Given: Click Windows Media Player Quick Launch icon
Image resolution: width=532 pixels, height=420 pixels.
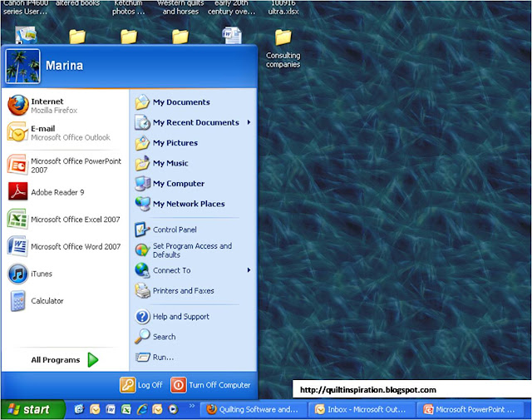Looking at the screenshot, I should pos(174,409).
